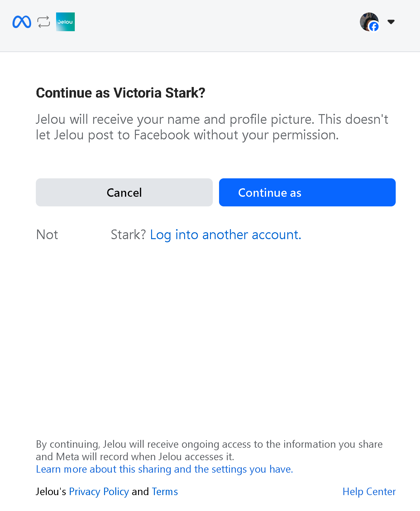Click the word Not before the name

47,234
